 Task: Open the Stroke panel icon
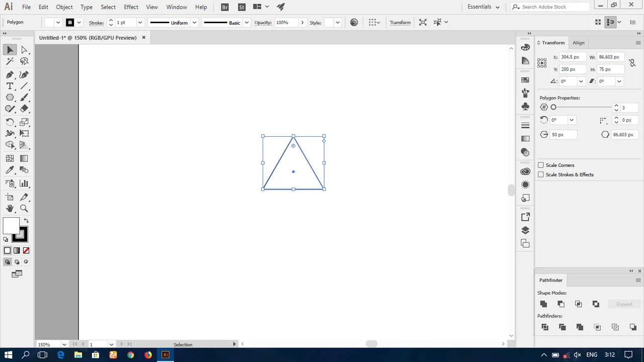pyautogui.click(x=525, y=125)
